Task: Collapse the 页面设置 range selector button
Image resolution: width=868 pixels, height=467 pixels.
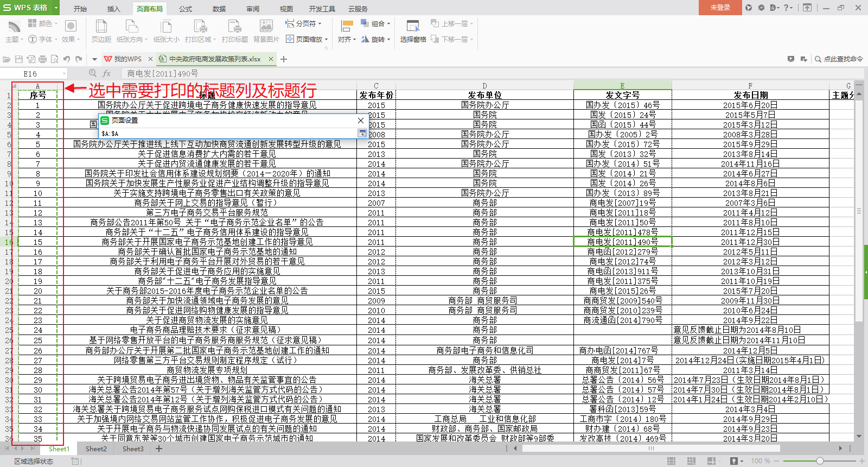Action: (362, 134)
